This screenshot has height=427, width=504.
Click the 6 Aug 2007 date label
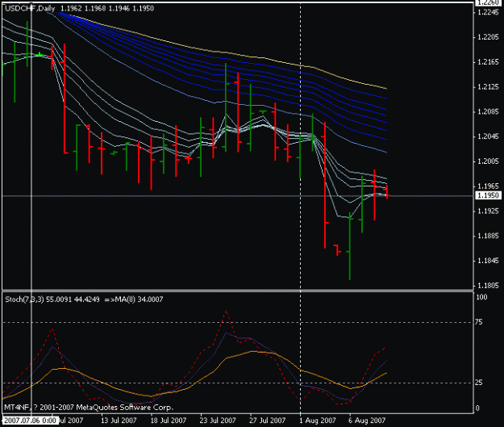click(367, 421)
